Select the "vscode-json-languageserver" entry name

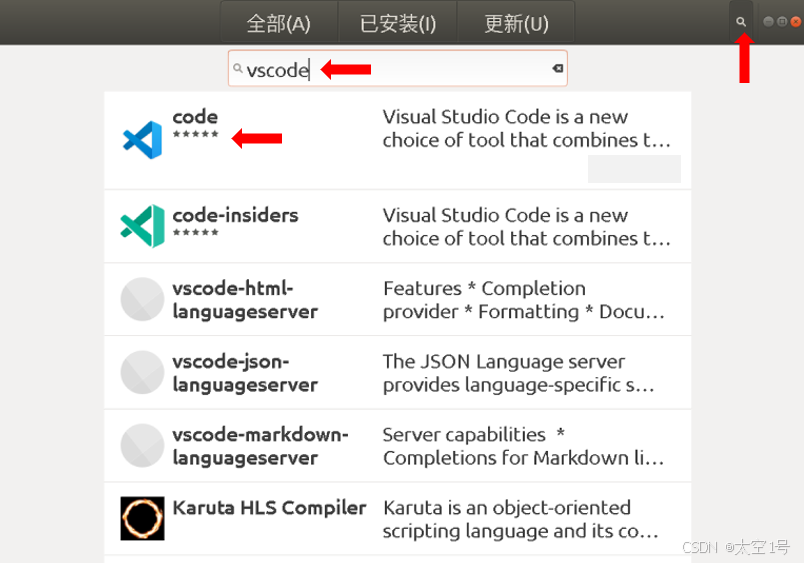[245, 373]
